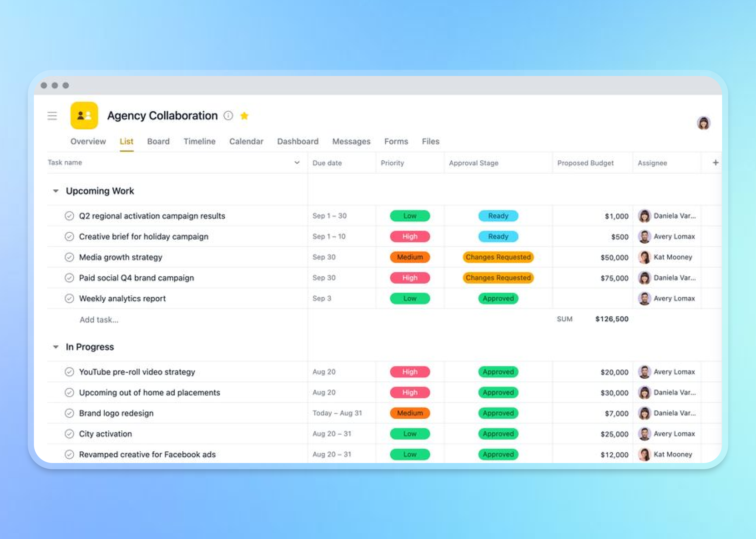Screen dimensions: 756x539
Task: Click Add task... in Upcoming Work
Action: [99, 320]
